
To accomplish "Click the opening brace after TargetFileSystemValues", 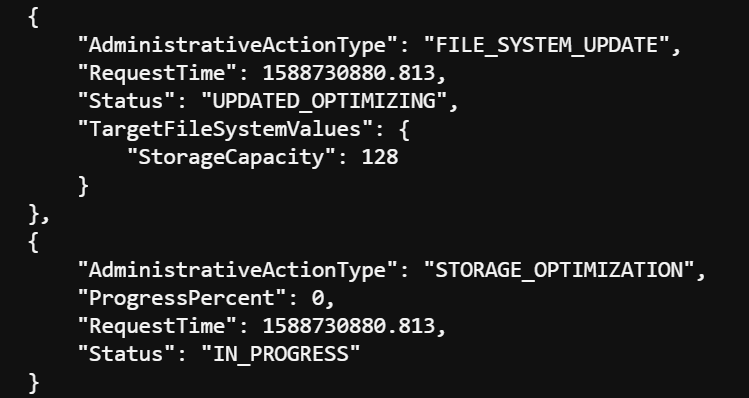I will click(404, 130).
